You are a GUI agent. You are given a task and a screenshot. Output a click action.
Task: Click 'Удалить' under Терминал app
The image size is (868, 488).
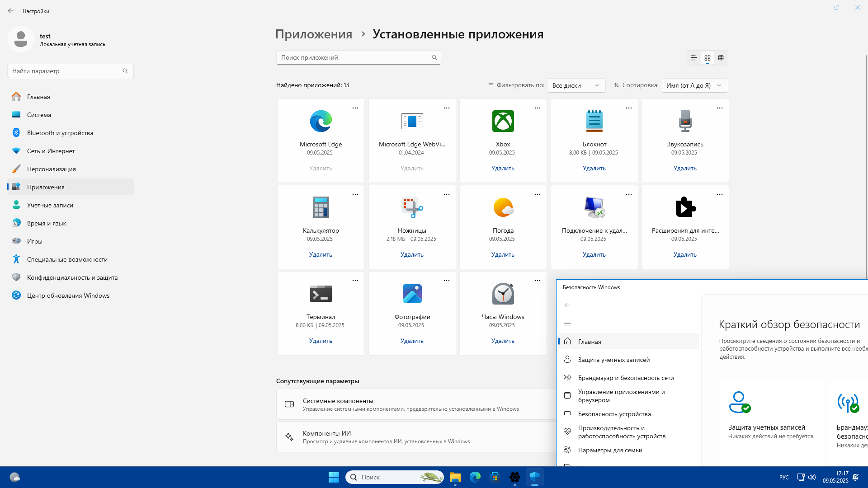click(x=321, y=341)
